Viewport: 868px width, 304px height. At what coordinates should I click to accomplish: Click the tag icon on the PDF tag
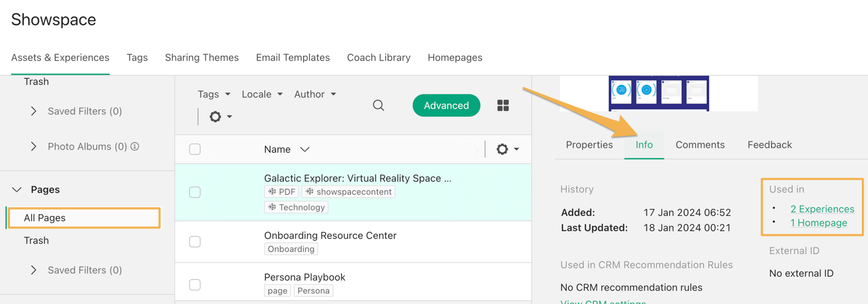tap(272, 192)
